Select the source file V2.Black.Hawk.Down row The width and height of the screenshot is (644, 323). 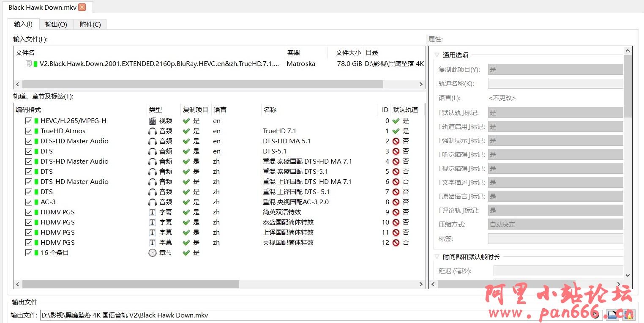[x=219, y=64]
